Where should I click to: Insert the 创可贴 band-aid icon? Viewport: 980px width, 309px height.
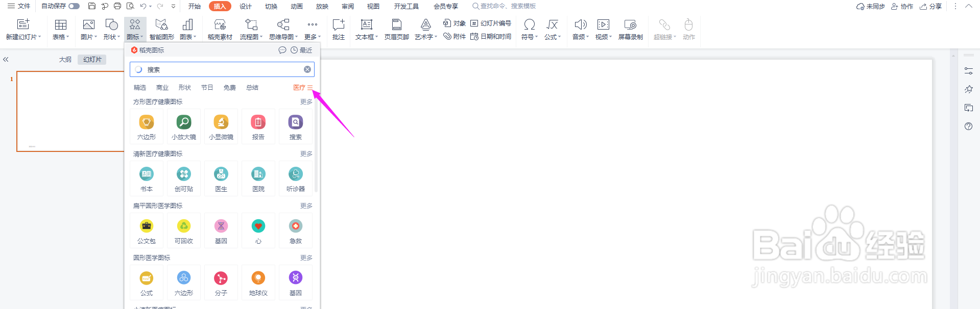point(184,178)
